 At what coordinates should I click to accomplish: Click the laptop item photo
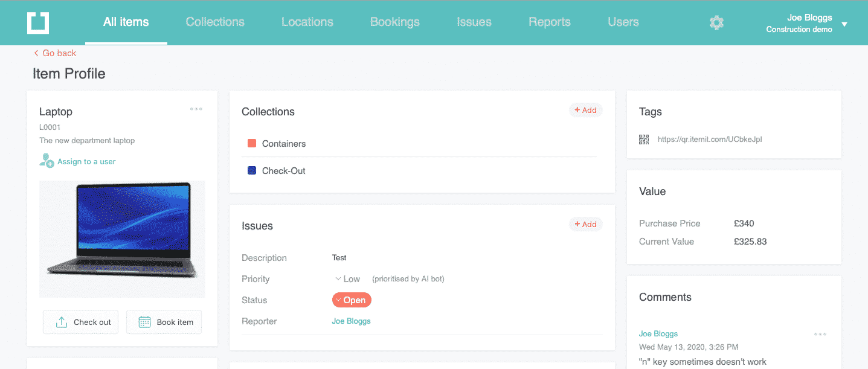click(122, 239)
